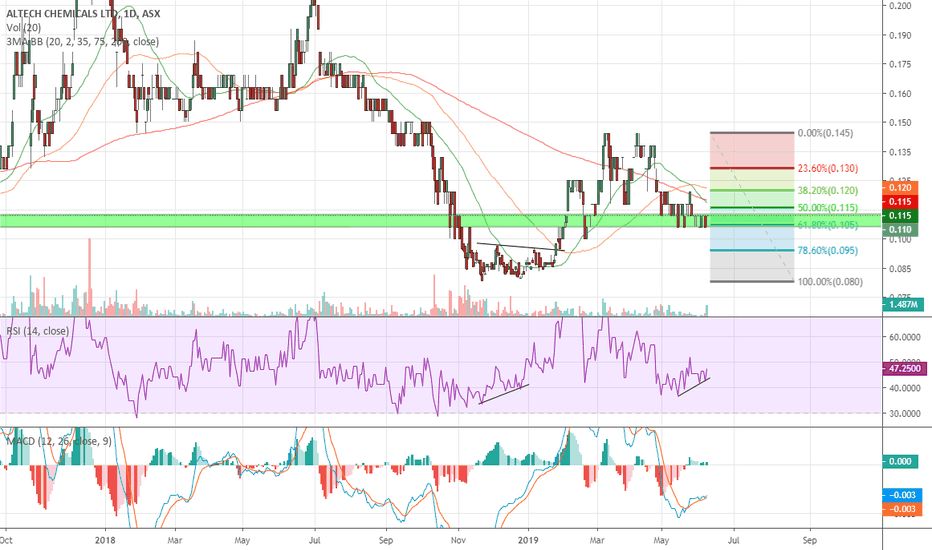Viewport: 932px width, 550px height.
Task: Click the 38.20%(0.120) Fibonacci level label
Action: 827,190
